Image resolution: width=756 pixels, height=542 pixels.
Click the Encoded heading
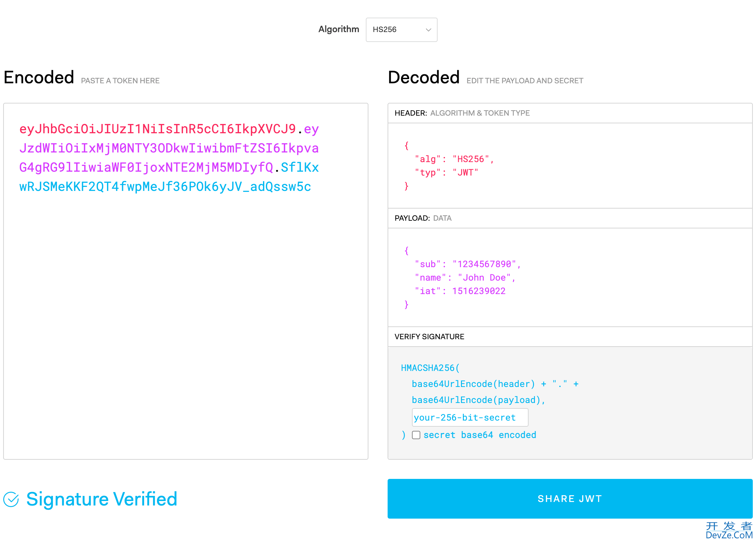[x=39, y=78]
